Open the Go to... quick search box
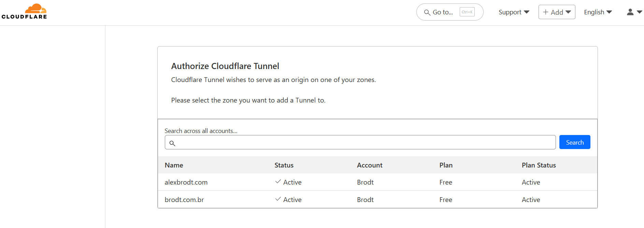 [x=450, y=12]
